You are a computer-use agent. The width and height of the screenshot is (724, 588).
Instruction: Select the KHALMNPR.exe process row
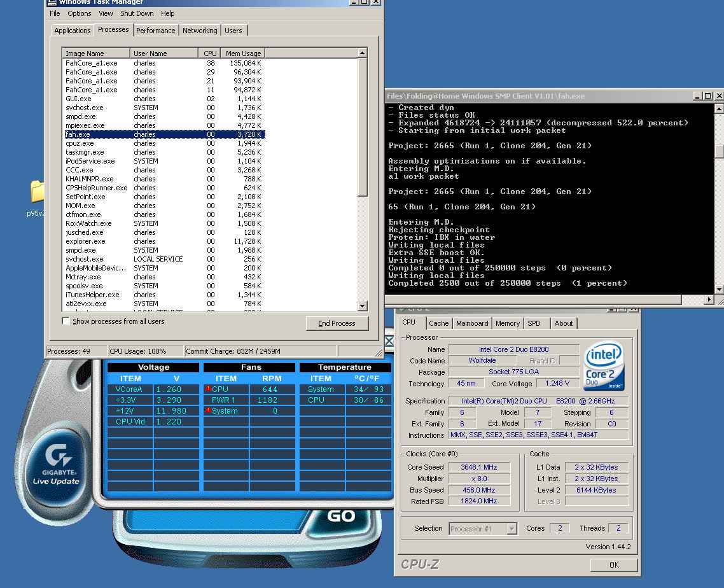[164, 179]
